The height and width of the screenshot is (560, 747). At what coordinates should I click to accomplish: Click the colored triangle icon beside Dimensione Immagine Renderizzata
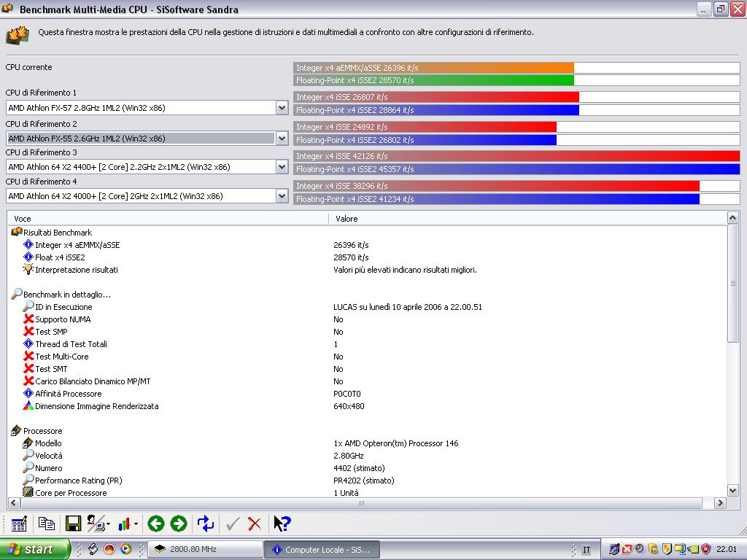tap(28, 405)
